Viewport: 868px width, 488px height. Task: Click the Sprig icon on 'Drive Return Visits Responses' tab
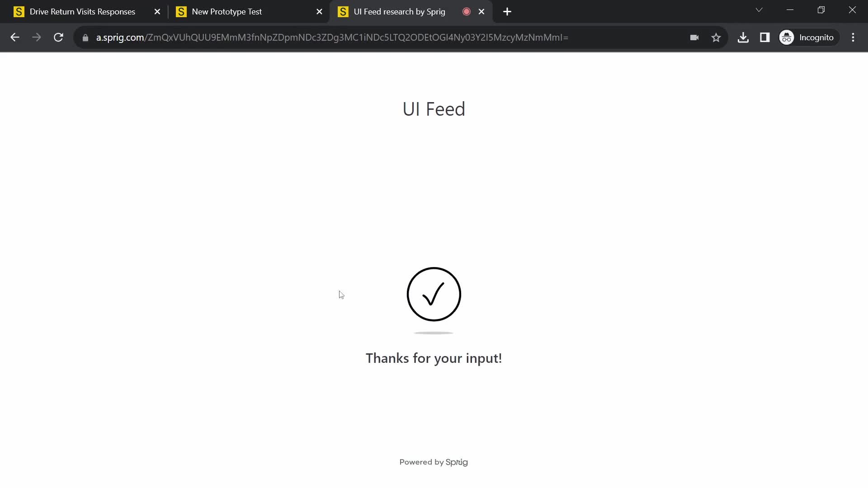[19, 11]
